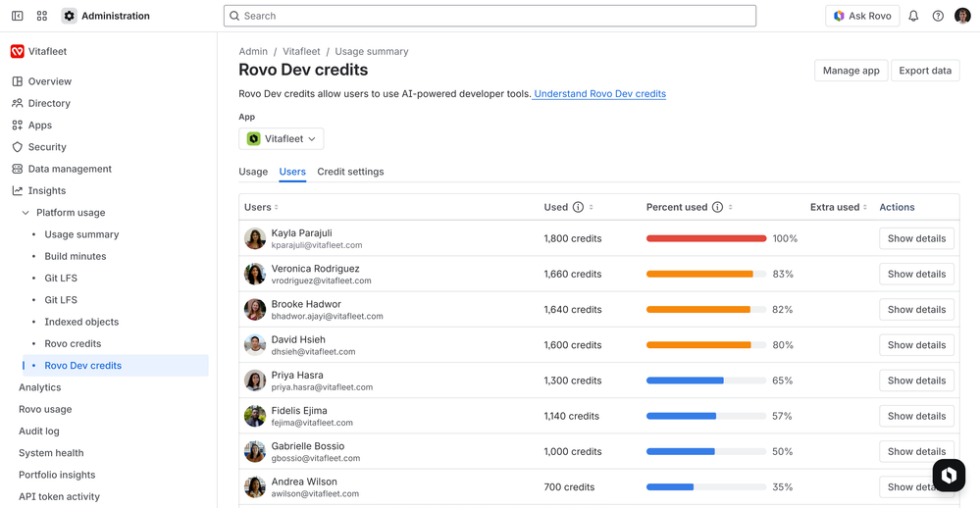Click Fidelis Ejima's avatar
Screen dimensions: 980x508
tap(255, 416)
